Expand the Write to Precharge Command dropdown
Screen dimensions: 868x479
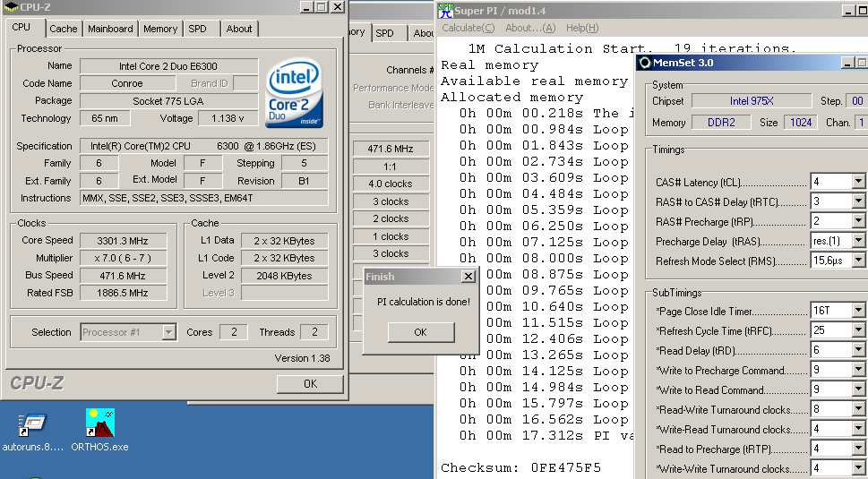pos(858,370)
